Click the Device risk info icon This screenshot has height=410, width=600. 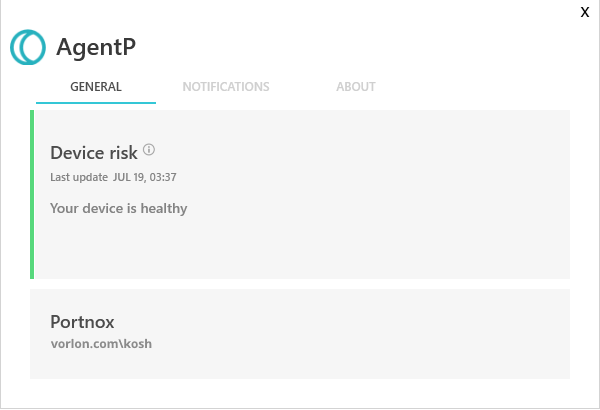click(149, 150)
